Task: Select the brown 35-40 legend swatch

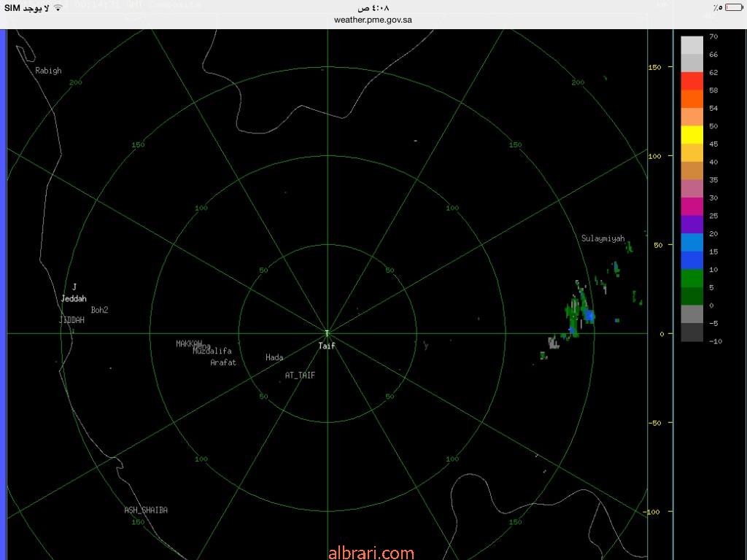Action: (x=692, y=171)
